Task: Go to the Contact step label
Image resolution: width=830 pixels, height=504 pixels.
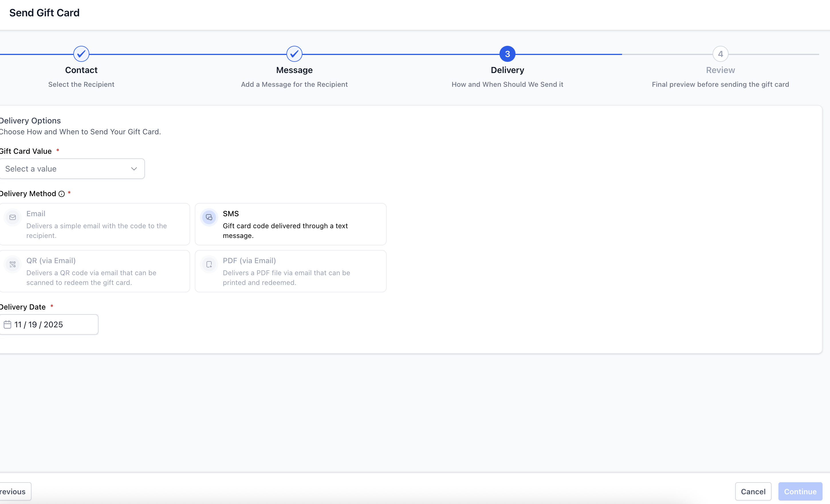Action: [81, 70]
